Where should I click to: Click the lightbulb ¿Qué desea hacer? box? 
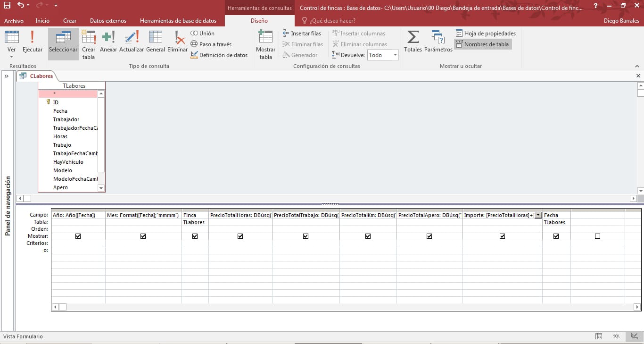pyautogui.click(x=329, y=21)
